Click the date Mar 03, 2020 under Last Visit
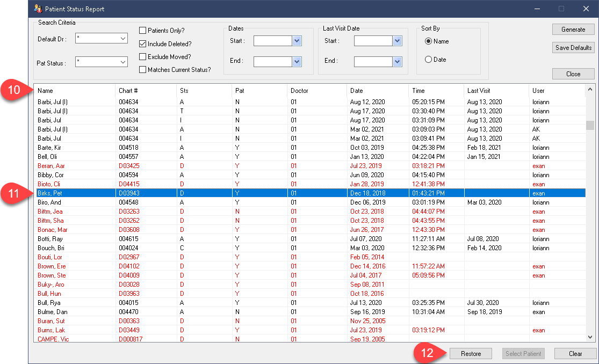The height and width of the screenshot is (364, 599). click(x=485, y=202)
